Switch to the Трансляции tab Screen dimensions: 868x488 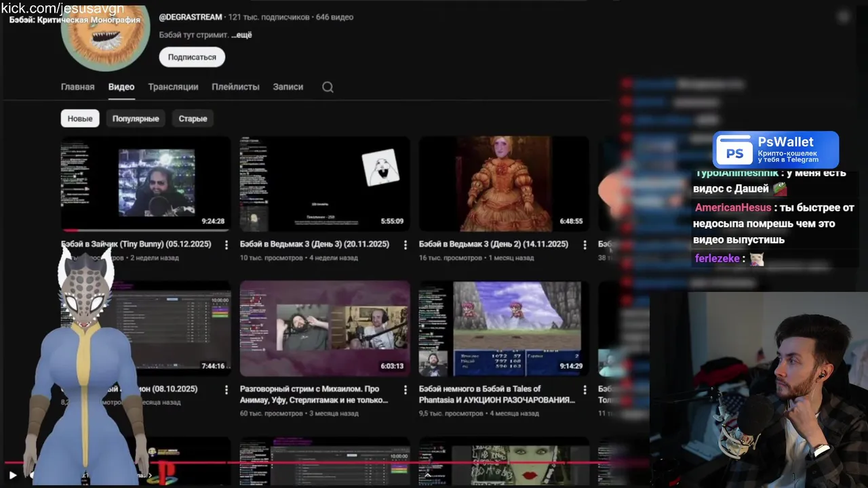[173, 87]
